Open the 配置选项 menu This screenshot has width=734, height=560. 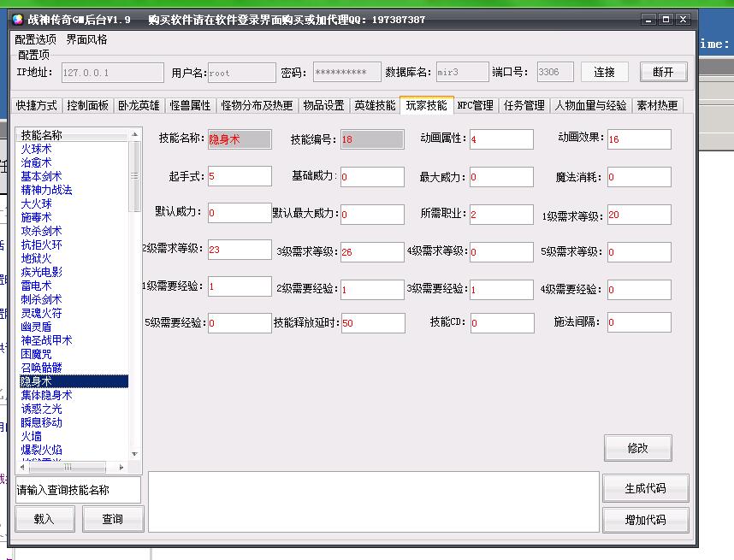36,39
